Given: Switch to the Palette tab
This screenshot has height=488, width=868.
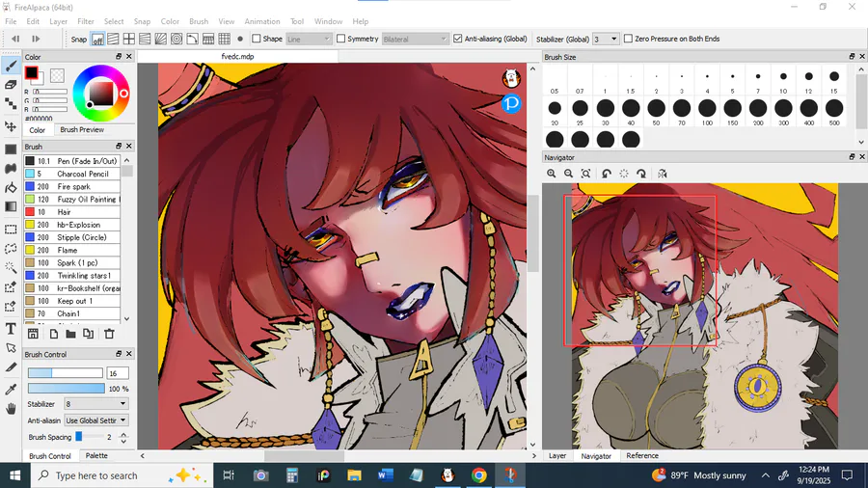Looking at the screenshot, I should (96, 456).
